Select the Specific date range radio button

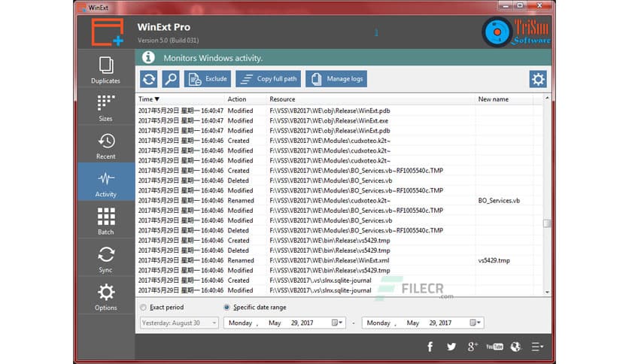tap(226, 307)
